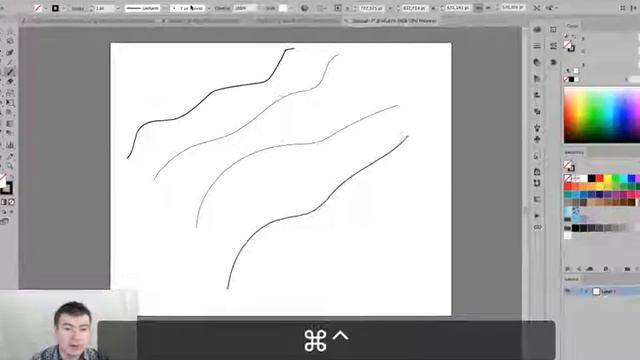The width and height of the screenshot is (640, 360).
Task: Select the Paintbrush tool in left toolbar
Action: coord(10,72)
